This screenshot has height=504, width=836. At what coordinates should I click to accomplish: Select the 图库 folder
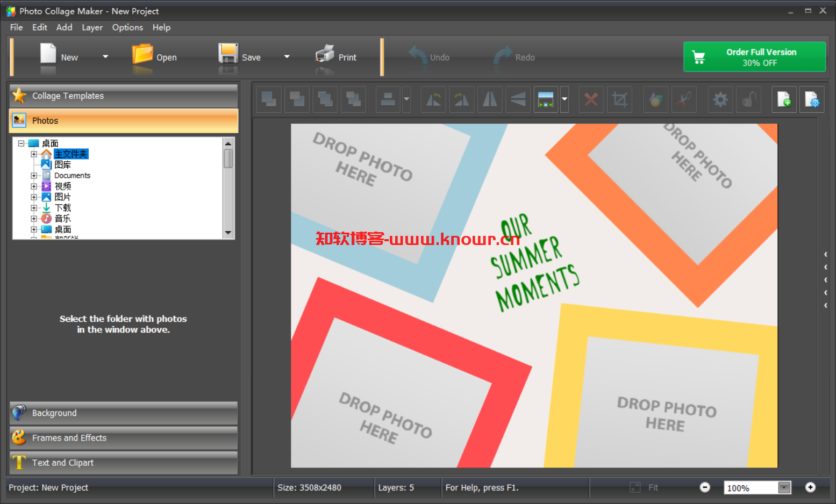pos(62,165)
